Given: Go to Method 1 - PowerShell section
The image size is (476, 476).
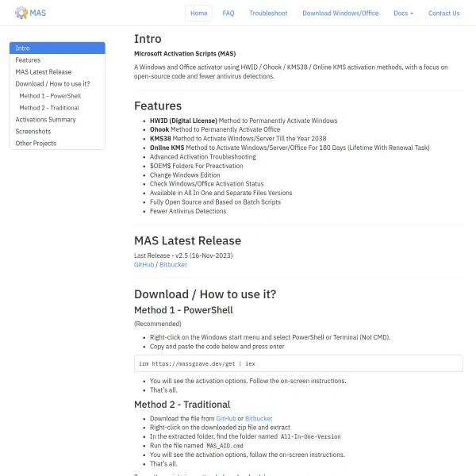Looking at the screenshot, I should [57, 96].
